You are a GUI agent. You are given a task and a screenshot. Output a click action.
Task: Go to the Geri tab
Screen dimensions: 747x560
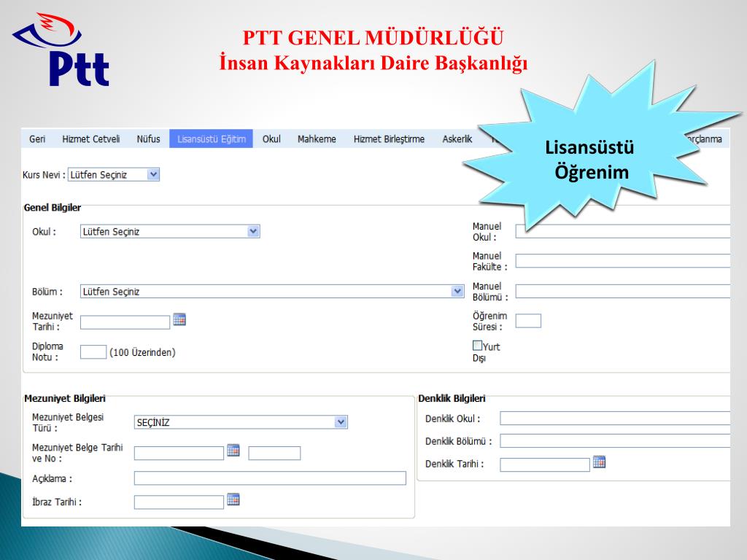point(37,139)
